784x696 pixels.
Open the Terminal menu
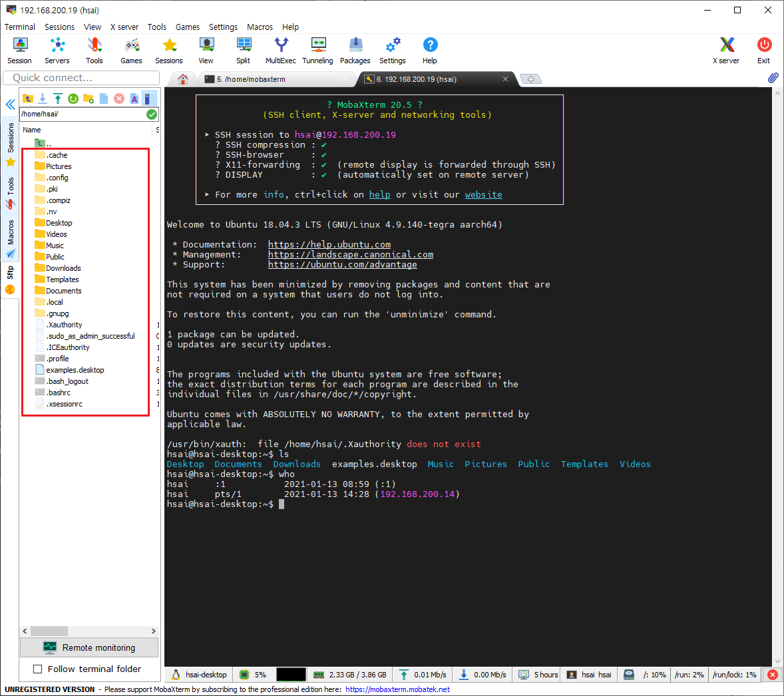point(19,27)
